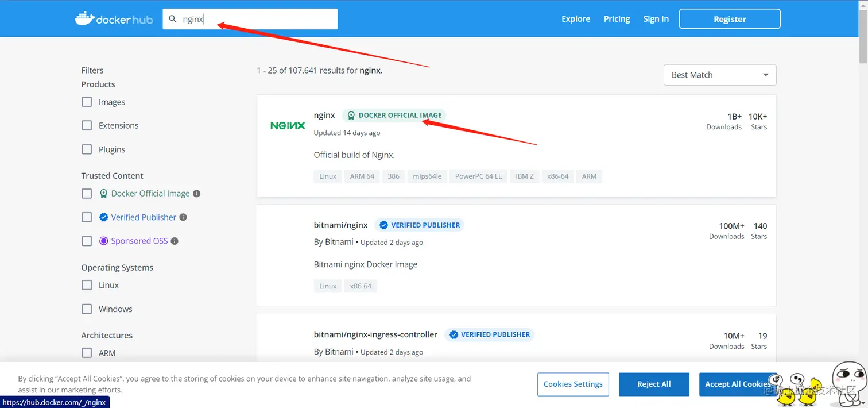Click Accept All Cookies button
The height and width of the screenshot is (408, 868).
coord(737,384)
